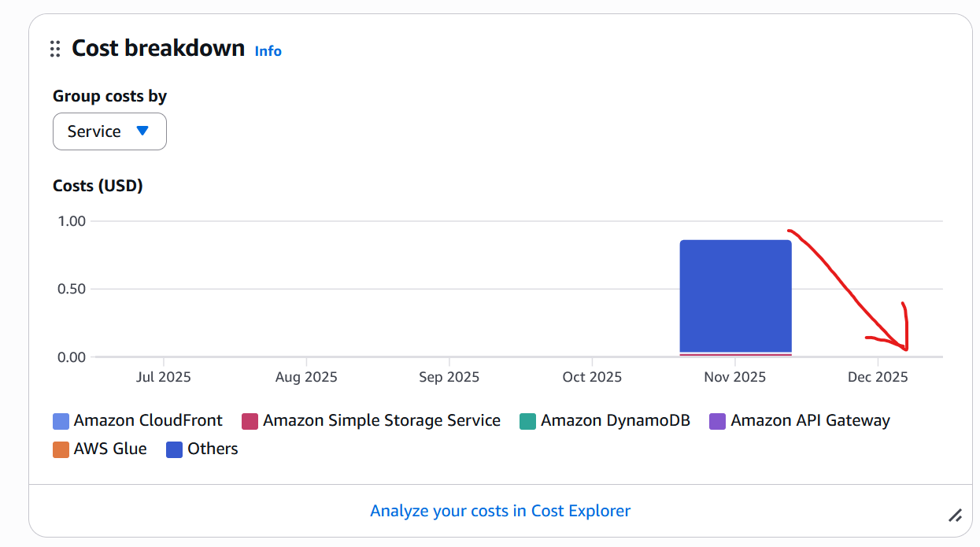Click the AWS Glue legend swatch
Image resolution: width=980 pixels, height=547 pixels.
coord(61,449)
